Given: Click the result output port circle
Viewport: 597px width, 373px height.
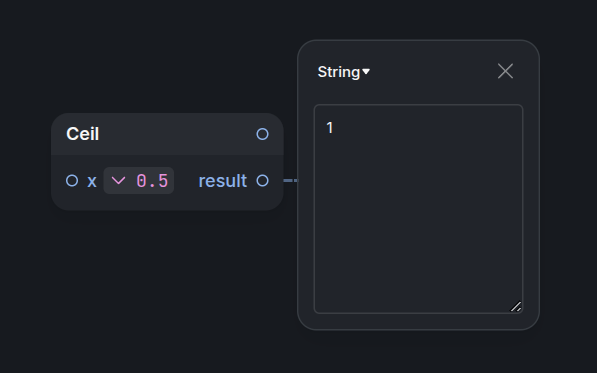Looking at the screenshot, I should (x=262, y=180).
